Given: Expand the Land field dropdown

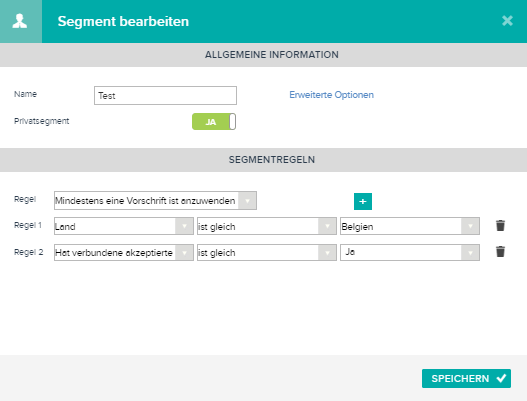Looking at the screenshot, I should coord(124,226).
